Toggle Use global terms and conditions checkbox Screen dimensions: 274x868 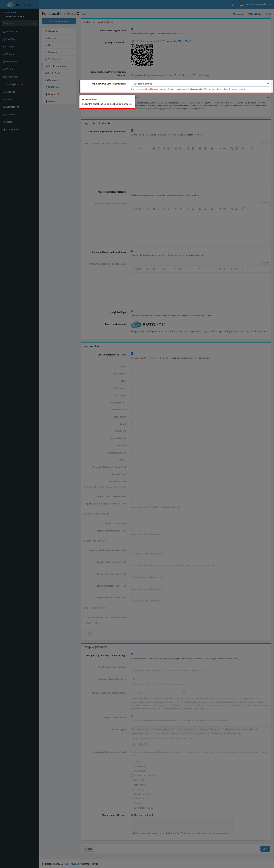[132, 251]
